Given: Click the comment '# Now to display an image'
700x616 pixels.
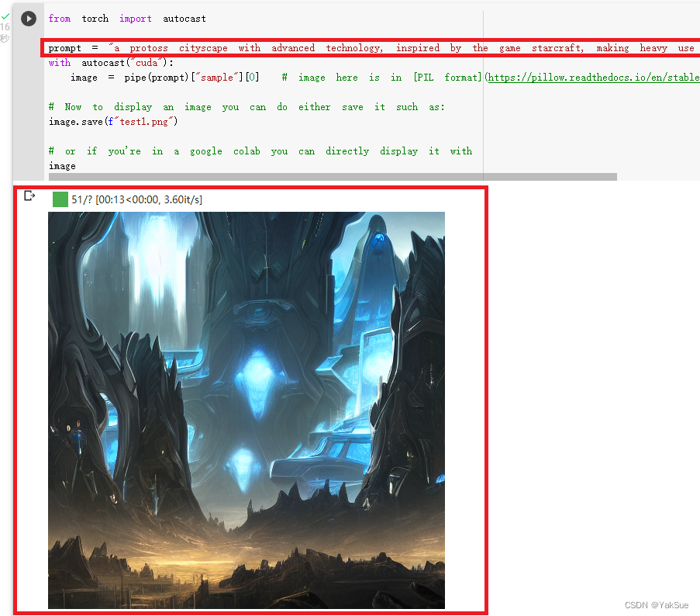Looking at the screenshot, I should [x=247, y=107].
